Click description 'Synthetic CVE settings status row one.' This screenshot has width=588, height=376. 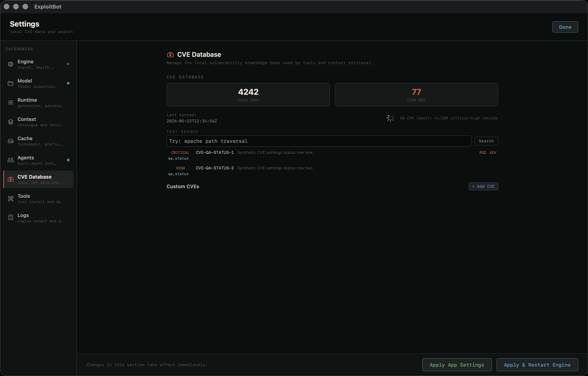point(275,153)
